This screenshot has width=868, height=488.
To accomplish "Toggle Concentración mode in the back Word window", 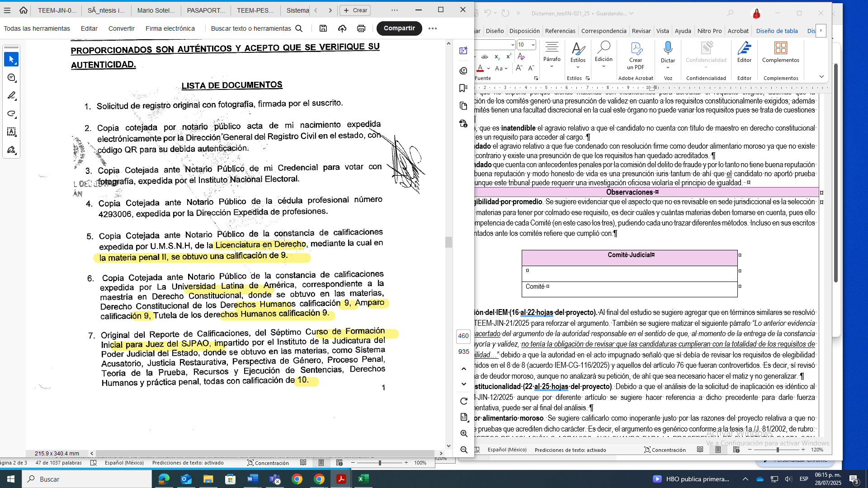I will (268, 463).
